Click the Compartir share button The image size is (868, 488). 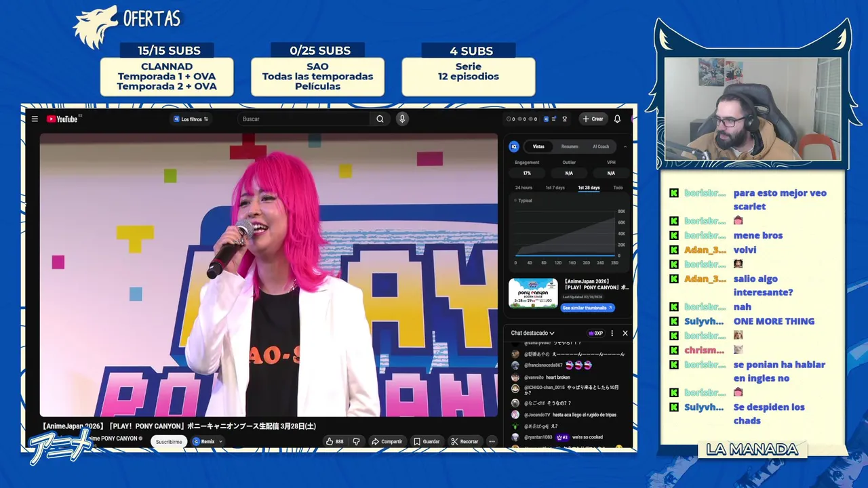pyautogui.click(x=387, y=441)
